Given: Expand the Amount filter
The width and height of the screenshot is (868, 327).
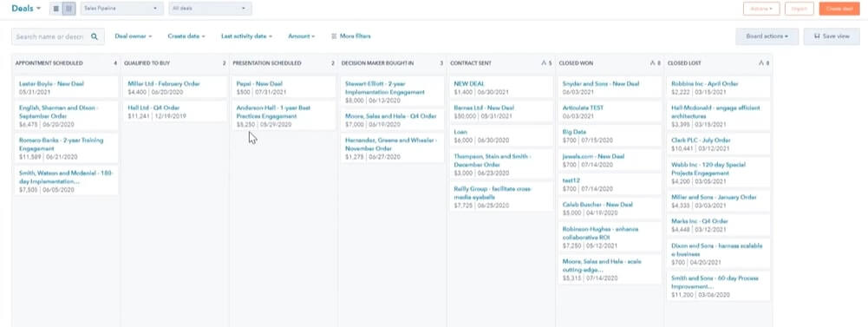Looking at the screenshot, I should pos(302,36).
